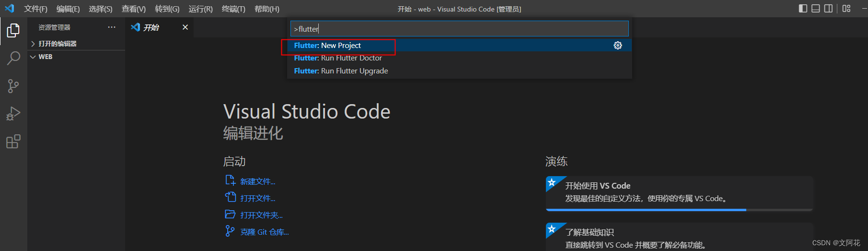868x251 pixels.
Task: Open the 终端(T) menu
Action: [233, 9]
